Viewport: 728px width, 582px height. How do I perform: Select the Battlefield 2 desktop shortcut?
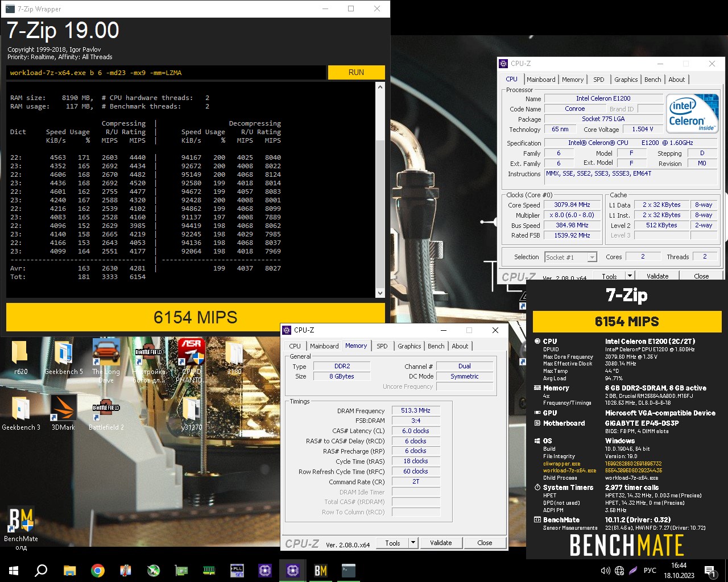(x=106, y=413)
